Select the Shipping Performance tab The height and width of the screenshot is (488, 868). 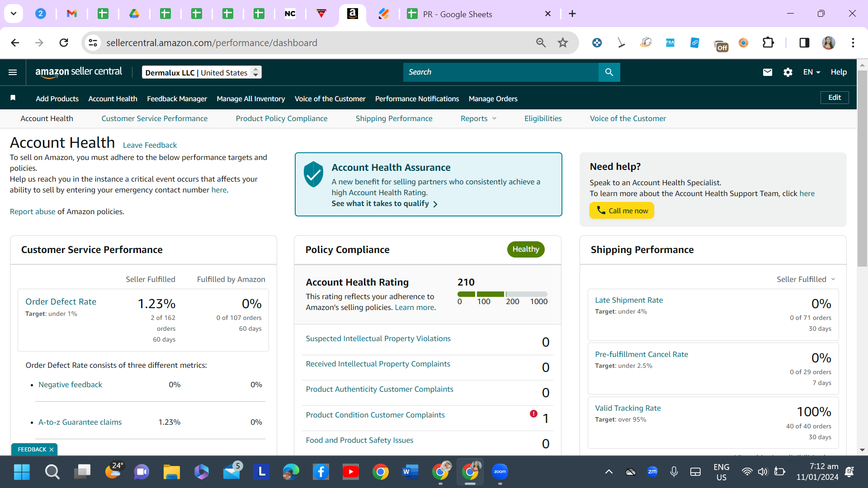[394, 118]
